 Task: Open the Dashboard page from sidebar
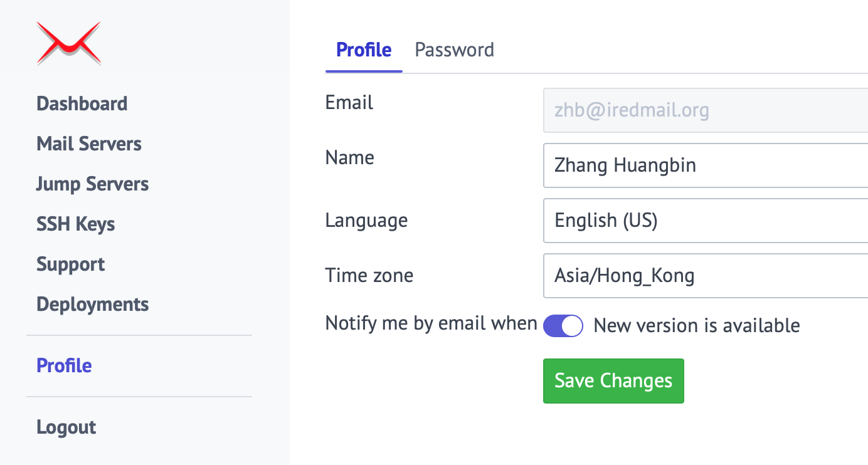(x=82, y=103)
